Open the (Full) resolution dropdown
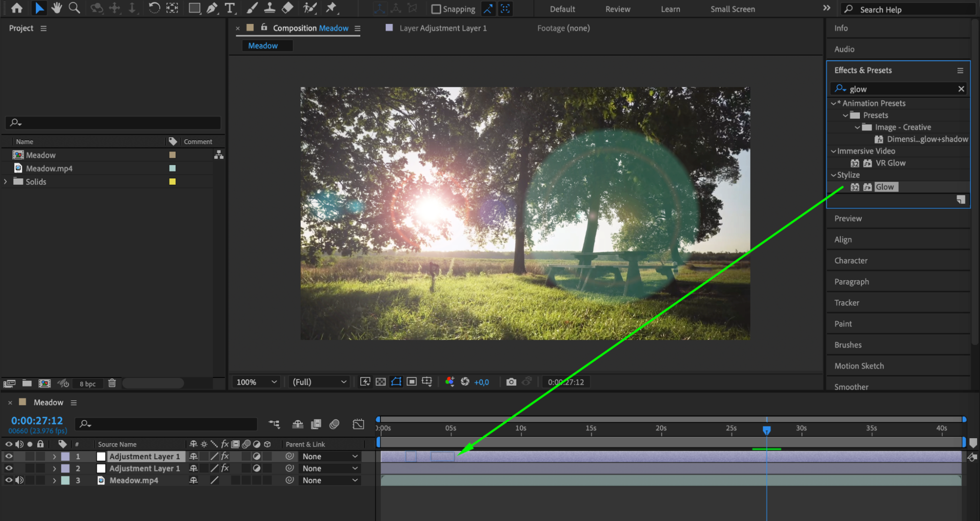This screenshot has width=980, height=521. (319, 382)
